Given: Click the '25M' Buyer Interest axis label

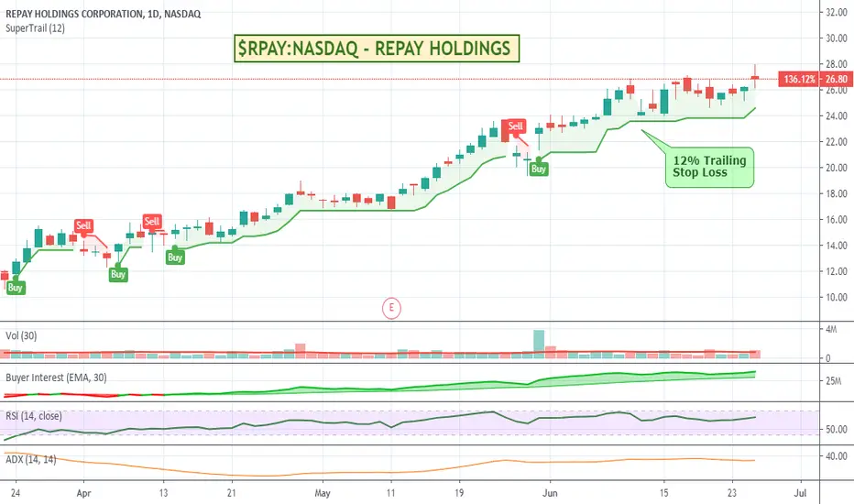Looking at the screenshot, I should pos(833,381).
